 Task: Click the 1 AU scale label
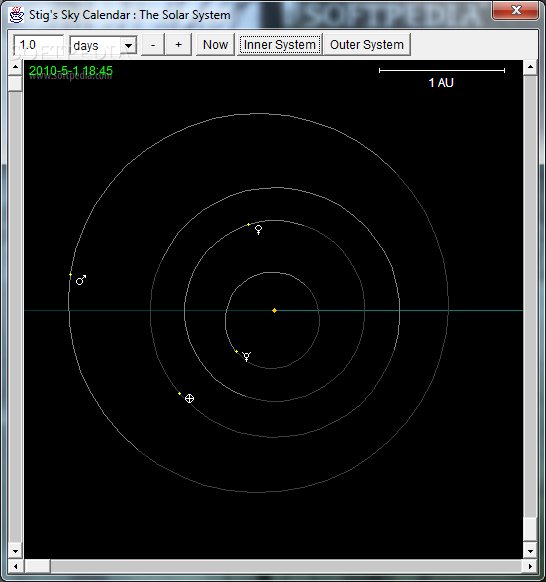coord(441,83)
